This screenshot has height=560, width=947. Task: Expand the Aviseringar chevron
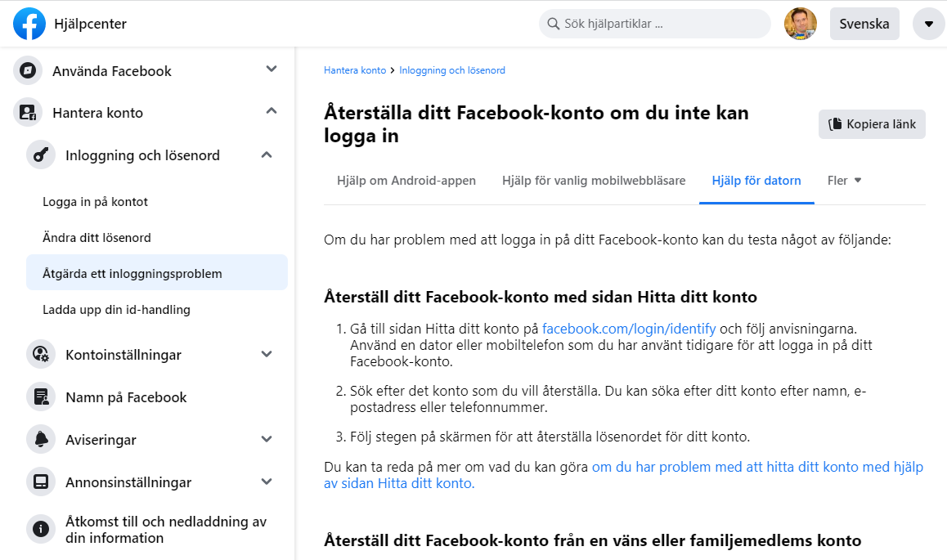[x=267, y=439]
